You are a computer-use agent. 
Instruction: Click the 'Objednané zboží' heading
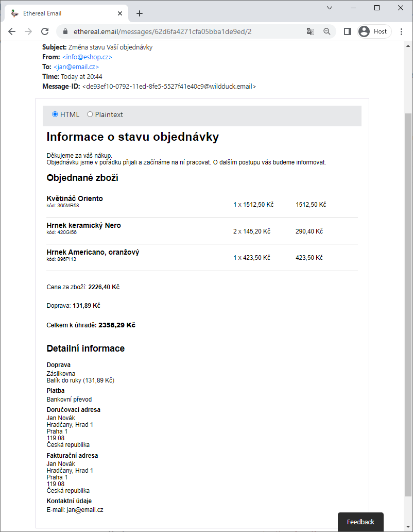point(82,178)
